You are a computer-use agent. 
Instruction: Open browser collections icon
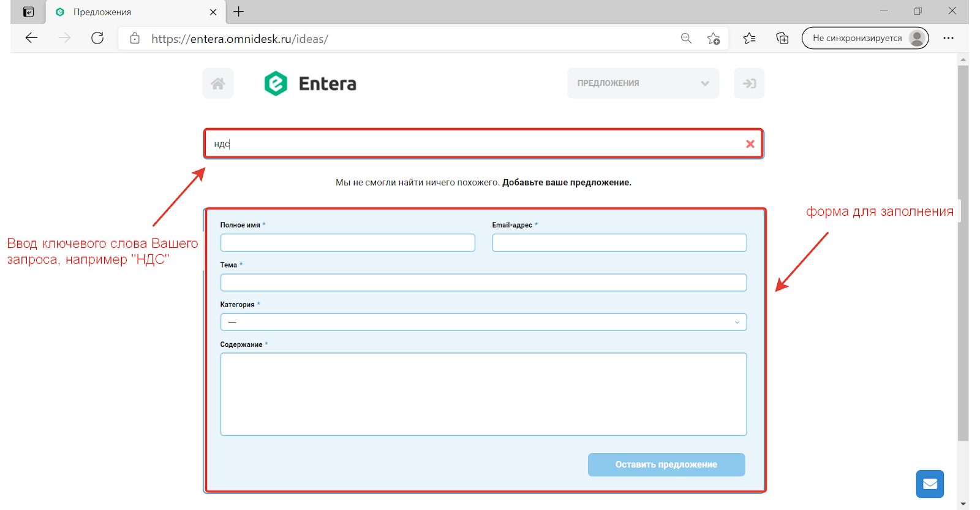tap(782, 38)
